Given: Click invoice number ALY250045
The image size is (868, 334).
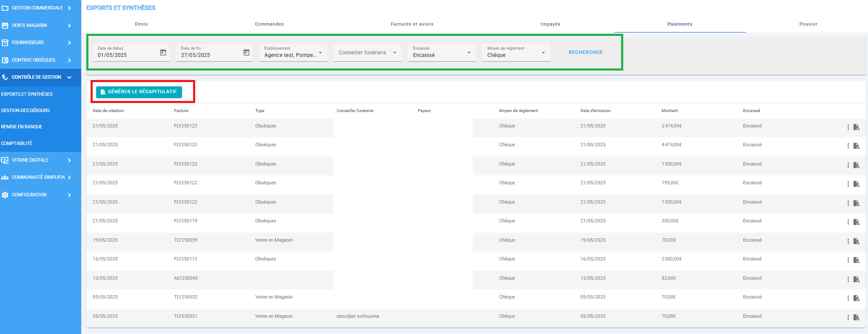Looking at the screenshot, I should coord(186,278).
